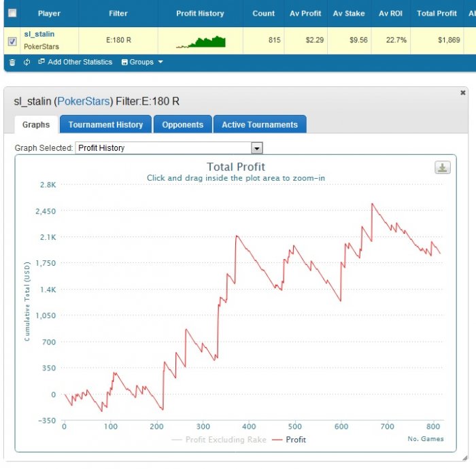This screenshot has height=469, width=476.
Task: Click Add Other Statistics link
Action: tap(80, 62)
